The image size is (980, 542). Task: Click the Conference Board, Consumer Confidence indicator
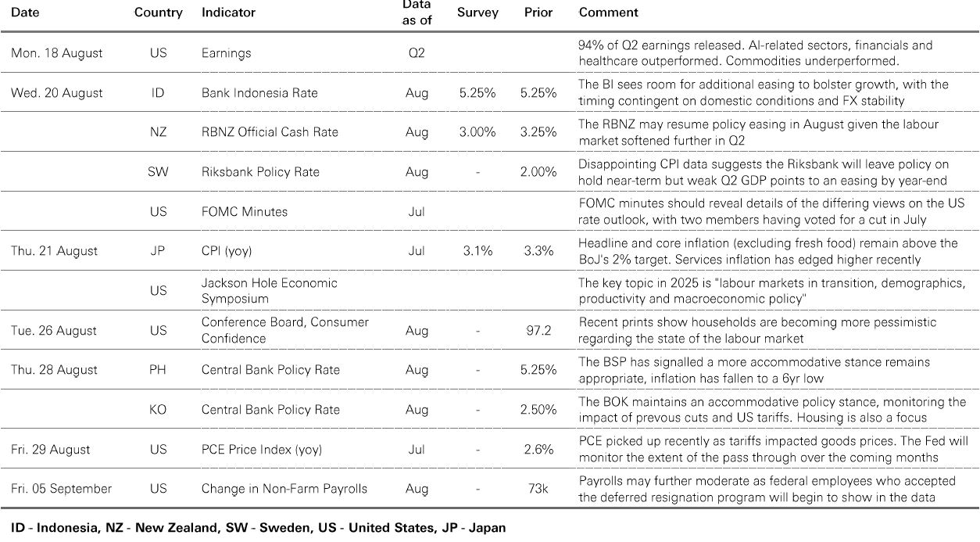click(x=284, y=330)
